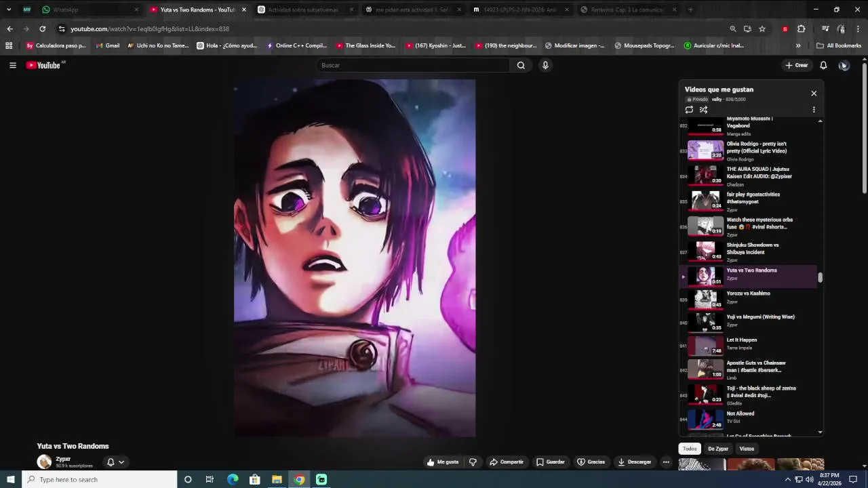Show hidden system tray icons
Image resolution: width=868 pixels, height=488 pixels.
tap(787, 479)
